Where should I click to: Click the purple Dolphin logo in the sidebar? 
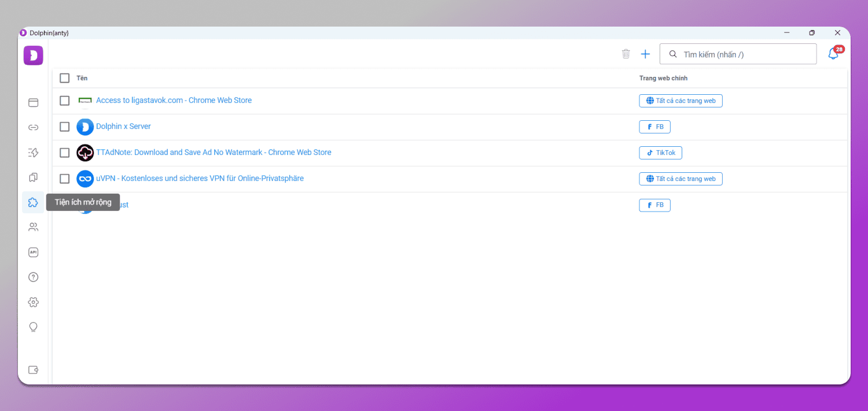click(34, 55)
